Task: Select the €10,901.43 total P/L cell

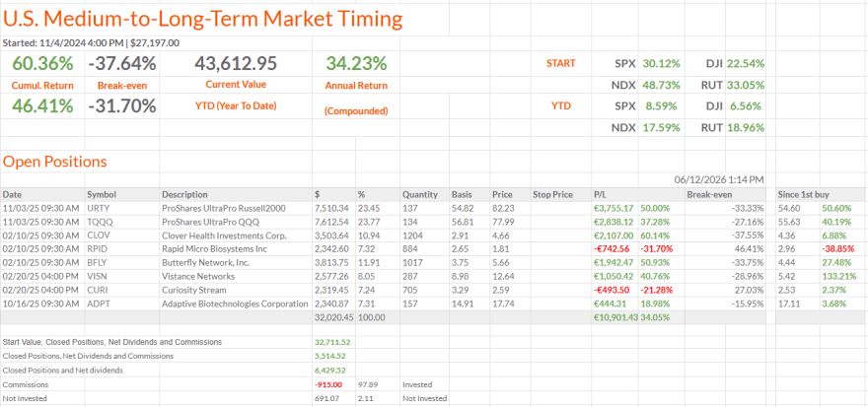Action: (x=615, y=317)
